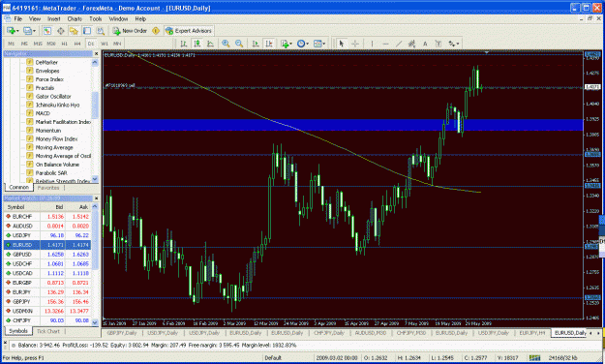Open the Profiles dropdown arrow
Screen dimensions: 605x364
click(x=34, y=31)
